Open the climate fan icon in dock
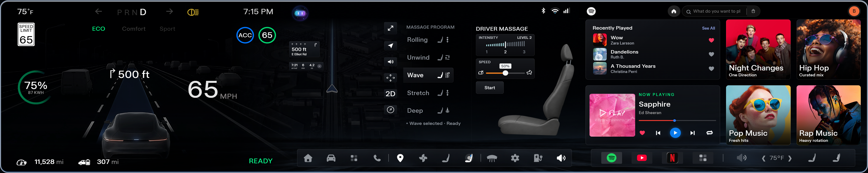 [x=423, y=158]
